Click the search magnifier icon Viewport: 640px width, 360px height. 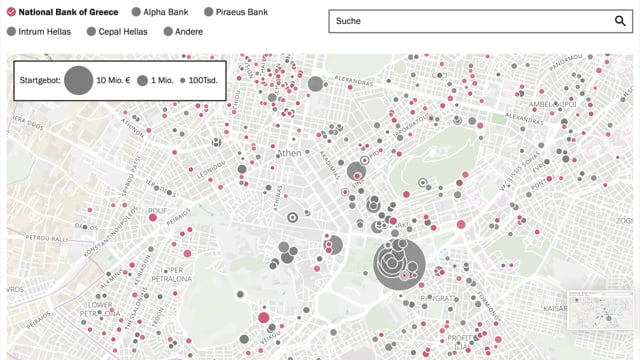click(620, 21)
